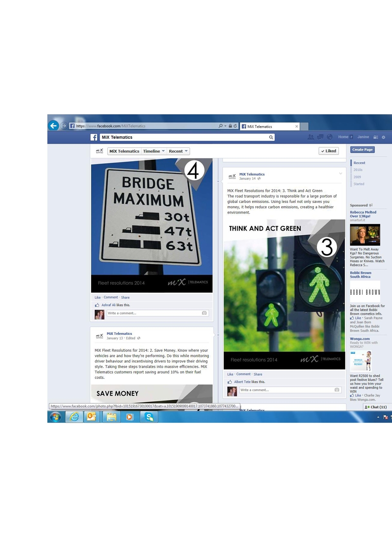The height and width of the screenshot is (554, 392).
Task: Click the browser back arrow button
Action: coord(53,125)
